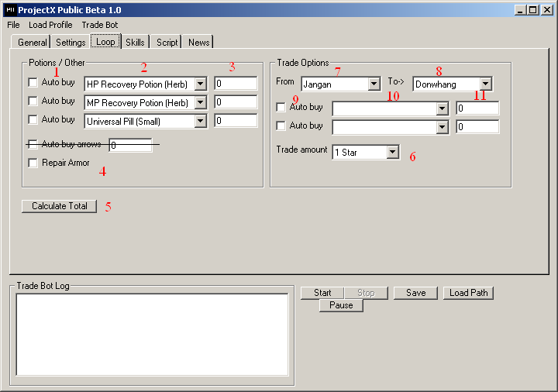558x392 pixels.
Task: Open the Trade Bot menu
Action: coord(100,25)
